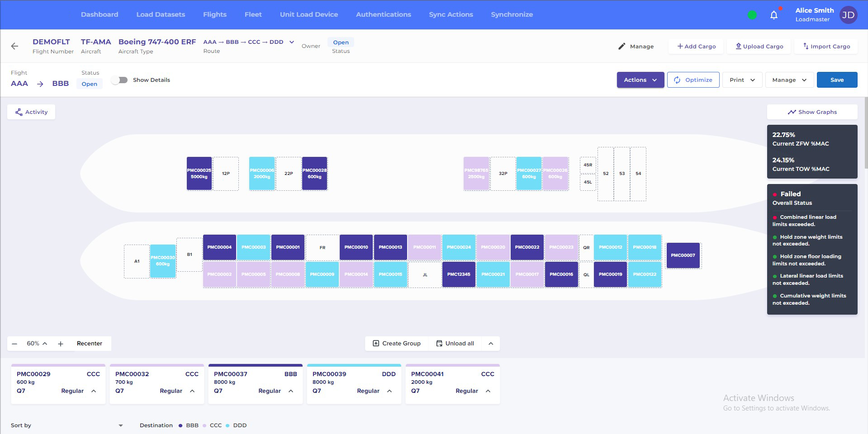Click the 'Combined linear load limits exceeded' status
Viewport: 868px width, 434px height.
[805, 221]
